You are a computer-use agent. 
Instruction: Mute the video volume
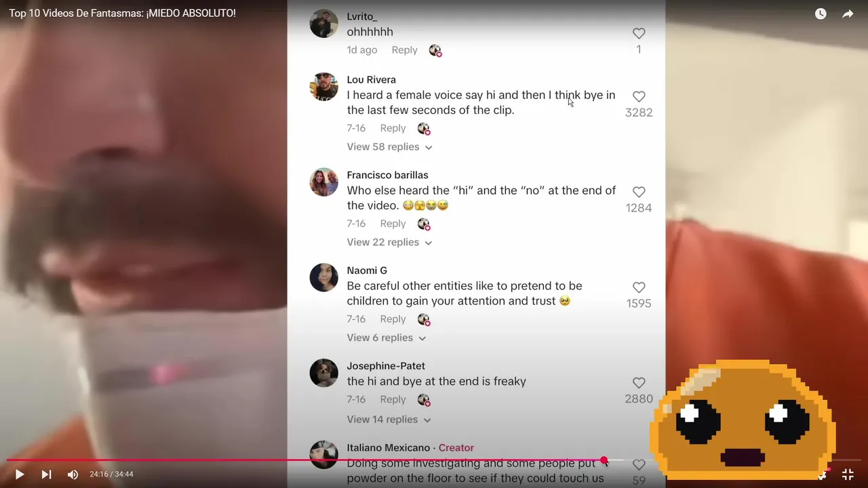click(x=73, y=474)
